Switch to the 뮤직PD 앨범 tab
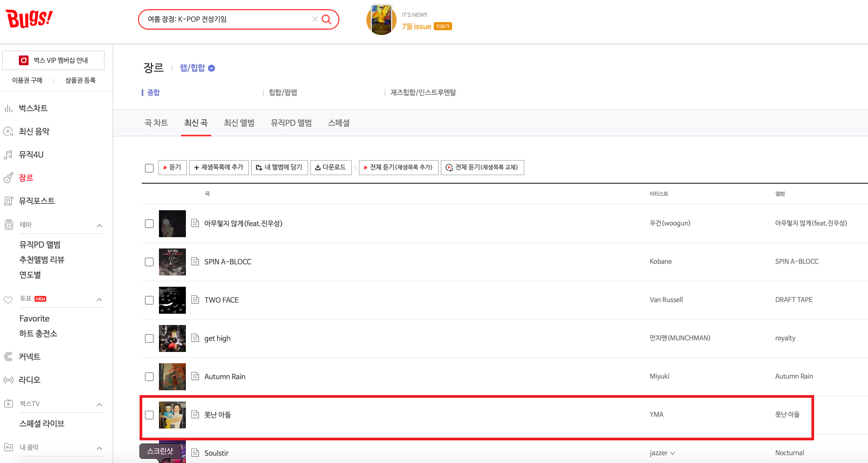 (x=291, y=123)
